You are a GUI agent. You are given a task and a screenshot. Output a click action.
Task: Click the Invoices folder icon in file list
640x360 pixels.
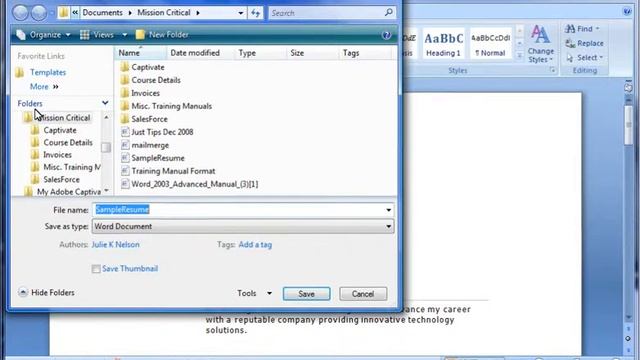point(125,93)
